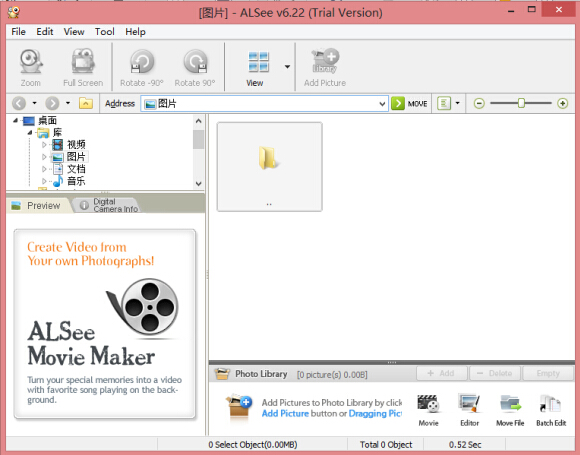Select 文档 in the folder tree
580x455 pixels.
pos(76,169)
